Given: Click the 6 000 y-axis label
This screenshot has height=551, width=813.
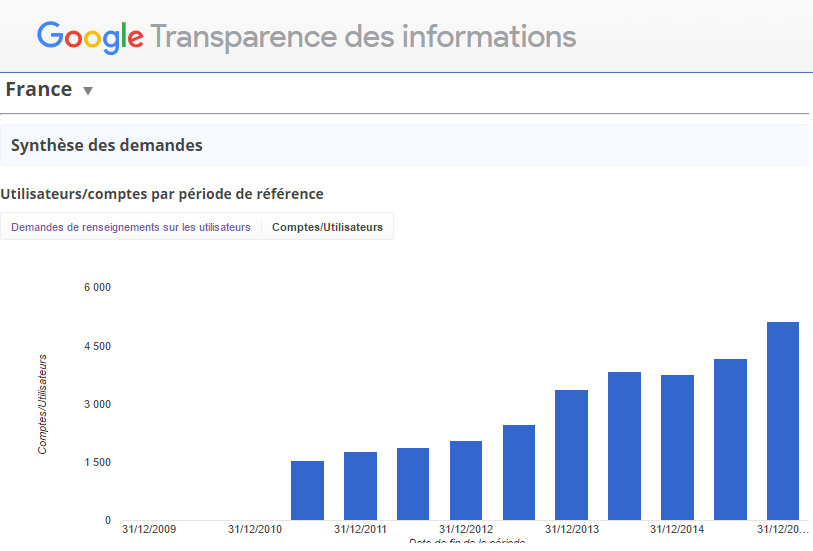Looking at the screenshot, I should tap(97, 287).
